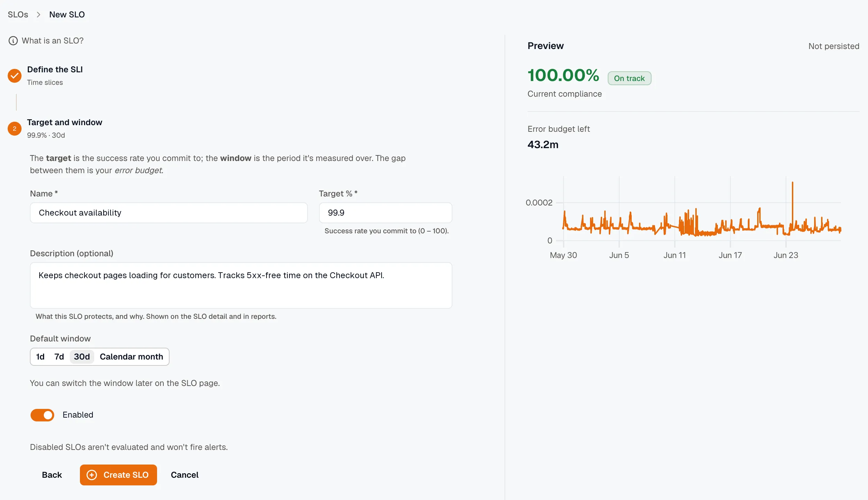Cancel the new SLO form
The height and width of the screenshot is (500, 868).
click(185, 475)
